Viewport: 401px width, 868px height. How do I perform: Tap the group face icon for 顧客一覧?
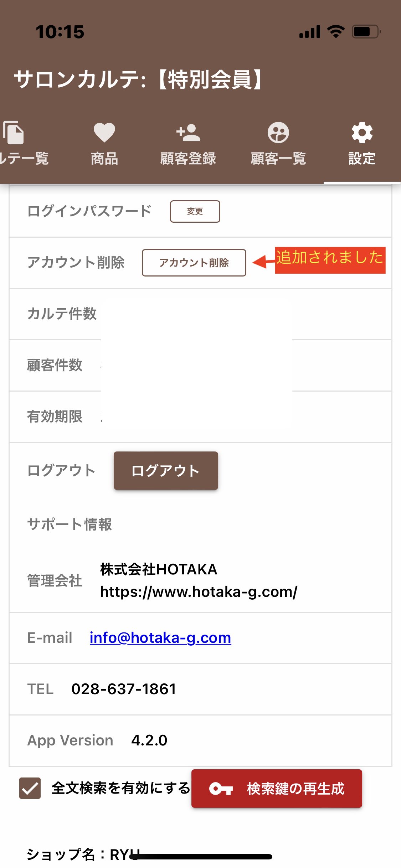tap(278, 133)
